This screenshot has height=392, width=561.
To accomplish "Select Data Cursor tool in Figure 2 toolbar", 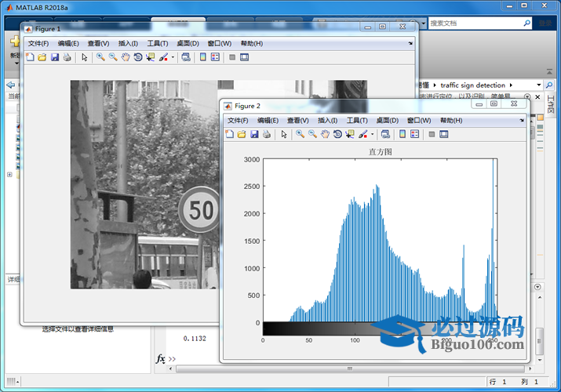I will click(349, 134).
